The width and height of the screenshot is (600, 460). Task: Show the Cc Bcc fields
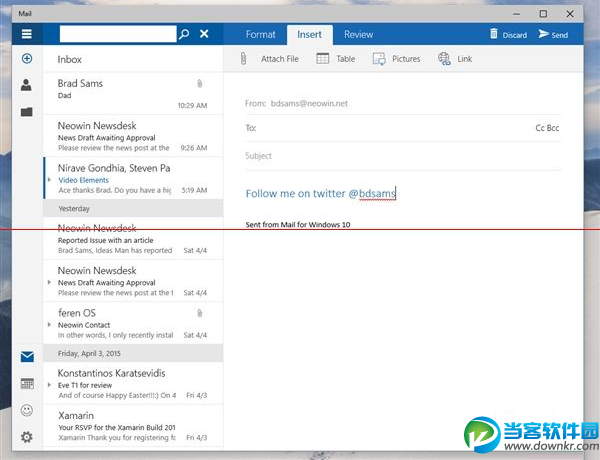coord(547,128)
